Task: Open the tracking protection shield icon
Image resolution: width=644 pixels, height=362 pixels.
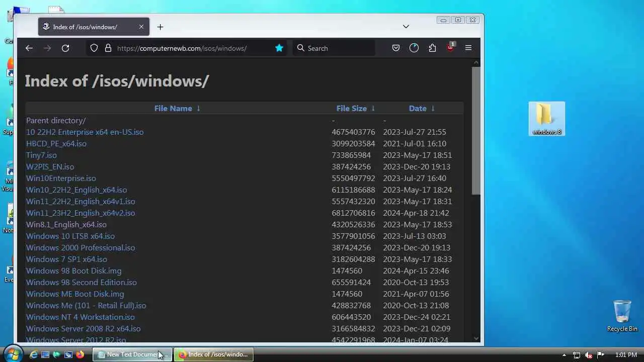Action: click(94, 48)
